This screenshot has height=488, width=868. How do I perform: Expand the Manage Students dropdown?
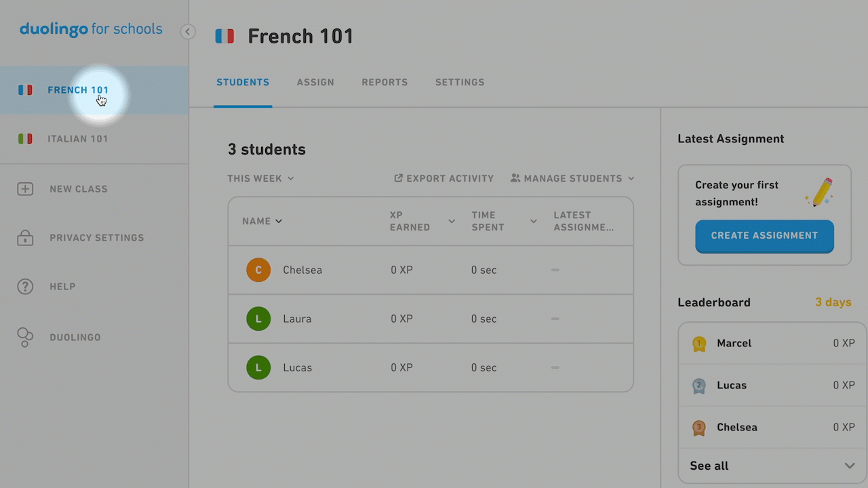572,178
